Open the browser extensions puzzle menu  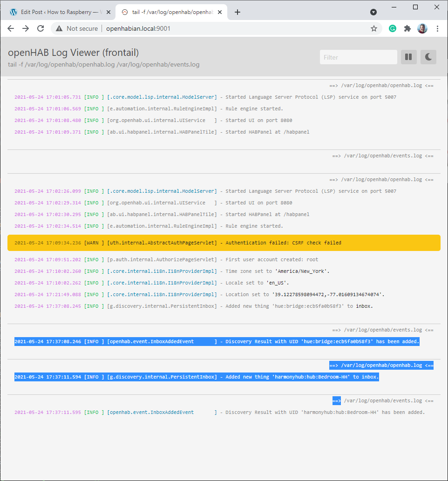click(x=407, y=28)
